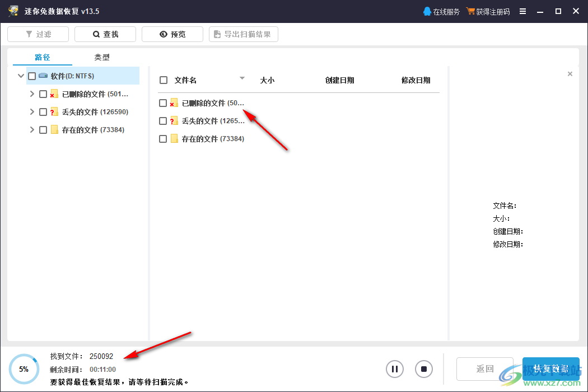
Task: Click the 获得注册码 shopping cart icon
Action: [469, 11]
